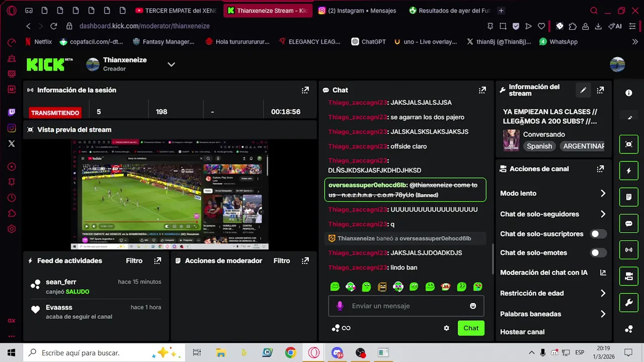
Task: Click sean_ferr in activity feed
Action: 61,282
